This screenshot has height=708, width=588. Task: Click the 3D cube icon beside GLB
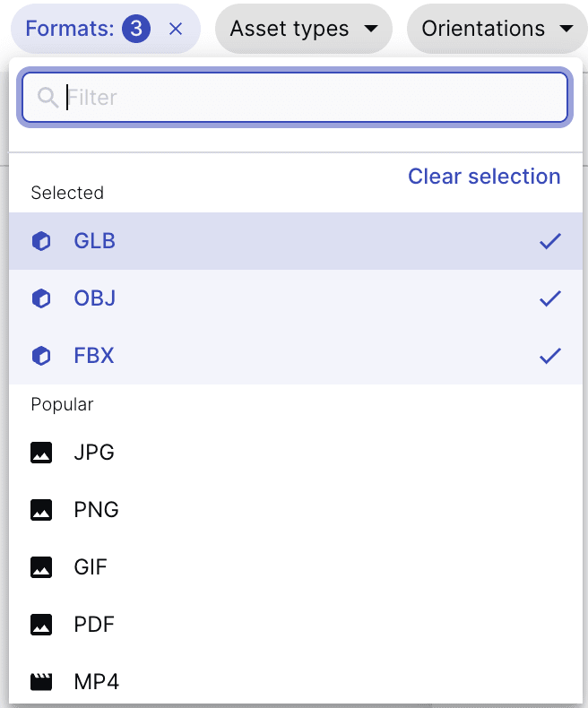(x=41, y=241)
